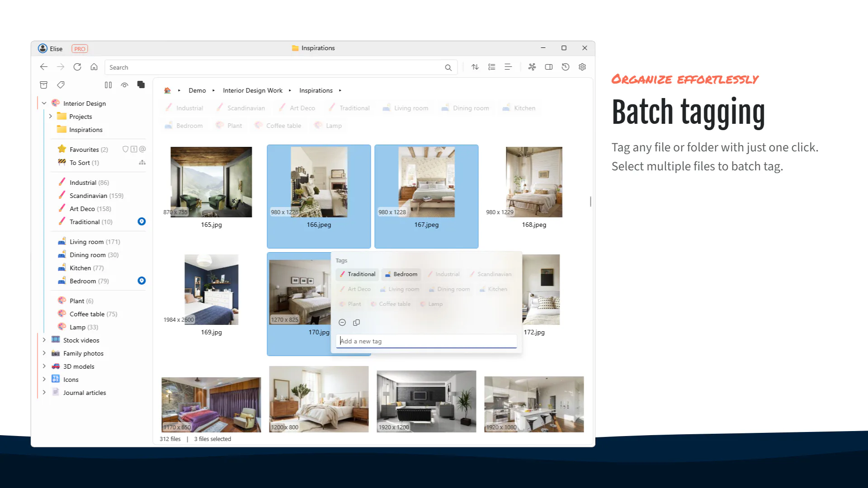This screenshot has width=868, height=488.
Task: Expand the 3D models node
Action: click(44, 366)
